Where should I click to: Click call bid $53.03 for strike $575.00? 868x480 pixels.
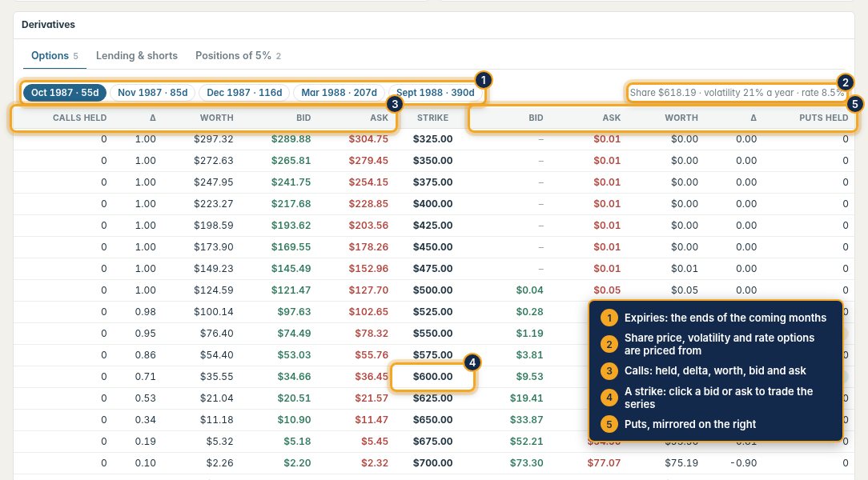click(x=294, y=354)
